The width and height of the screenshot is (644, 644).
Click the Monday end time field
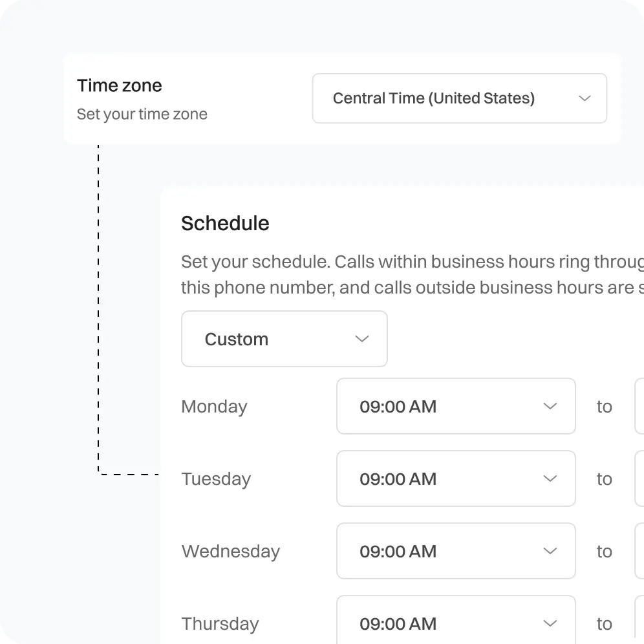[639, 406]
